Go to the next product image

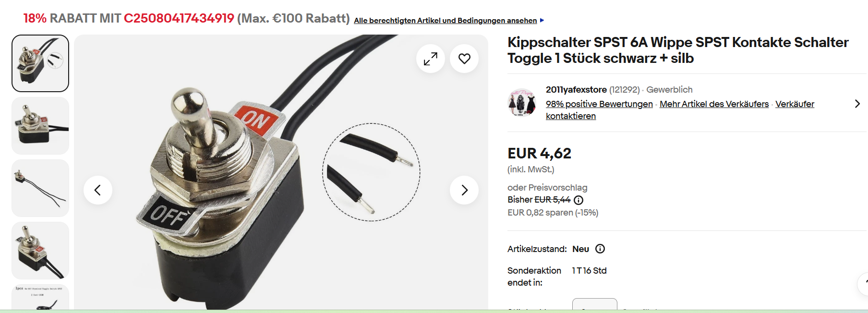[464, 190]
